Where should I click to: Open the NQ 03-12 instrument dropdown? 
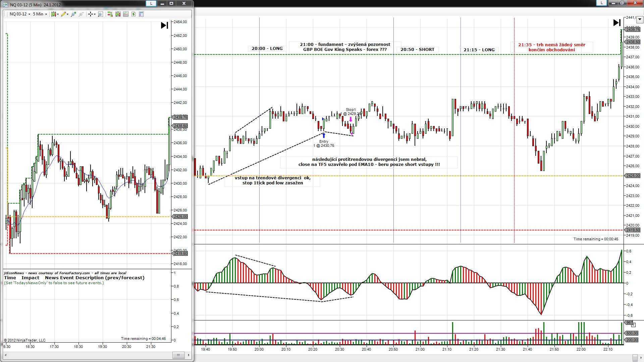[20, 14]
